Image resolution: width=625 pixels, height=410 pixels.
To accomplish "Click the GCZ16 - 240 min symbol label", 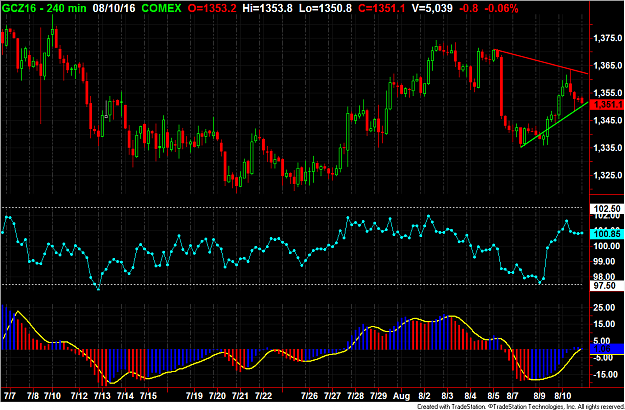I will pos(42,8).
